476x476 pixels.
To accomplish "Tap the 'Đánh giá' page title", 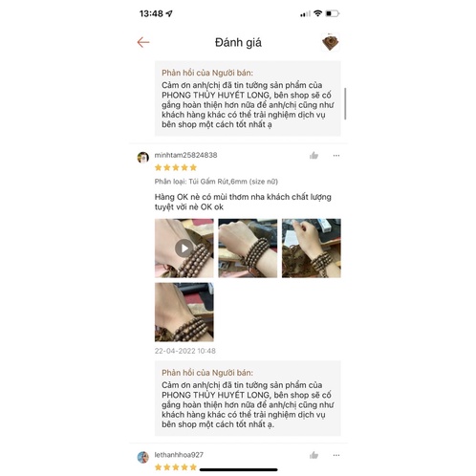I will pos(238,42).
